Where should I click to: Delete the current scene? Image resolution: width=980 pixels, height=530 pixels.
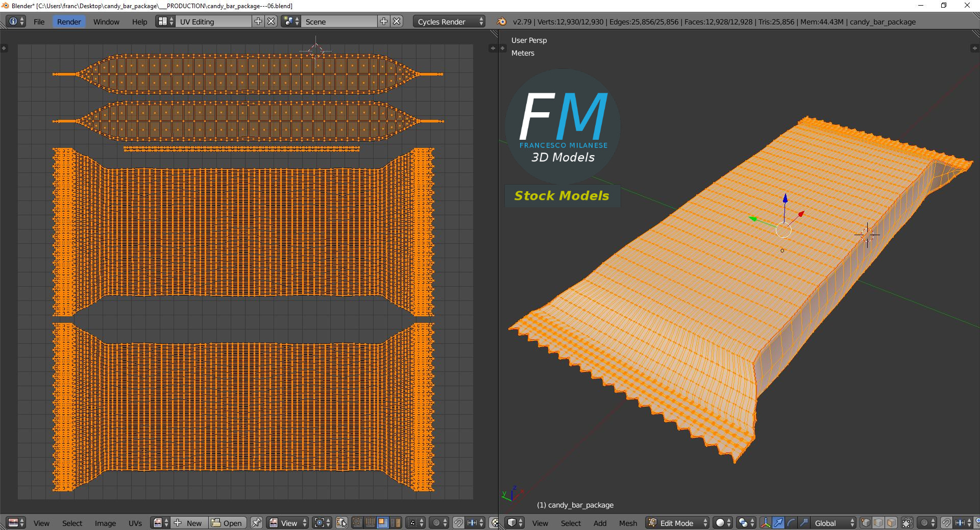point(397,21)
